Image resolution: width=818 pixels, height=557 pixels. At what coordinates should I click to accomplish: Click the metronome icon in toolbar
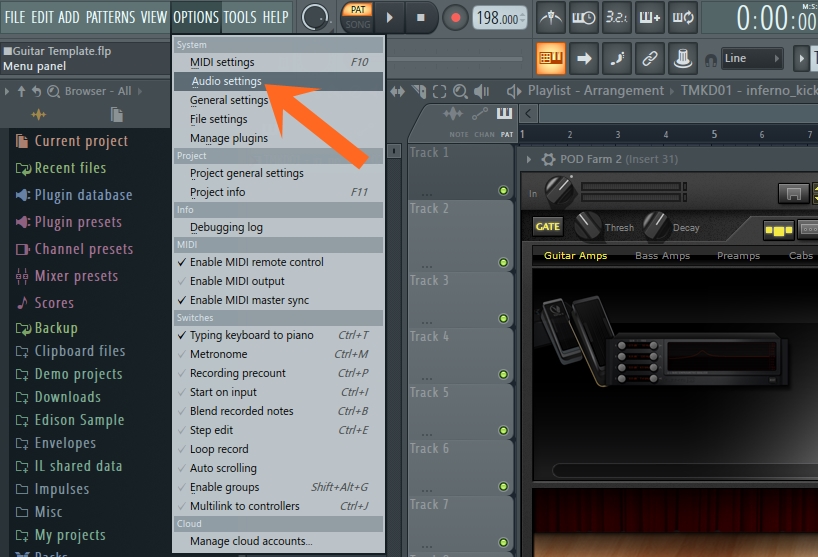(550, 17)
